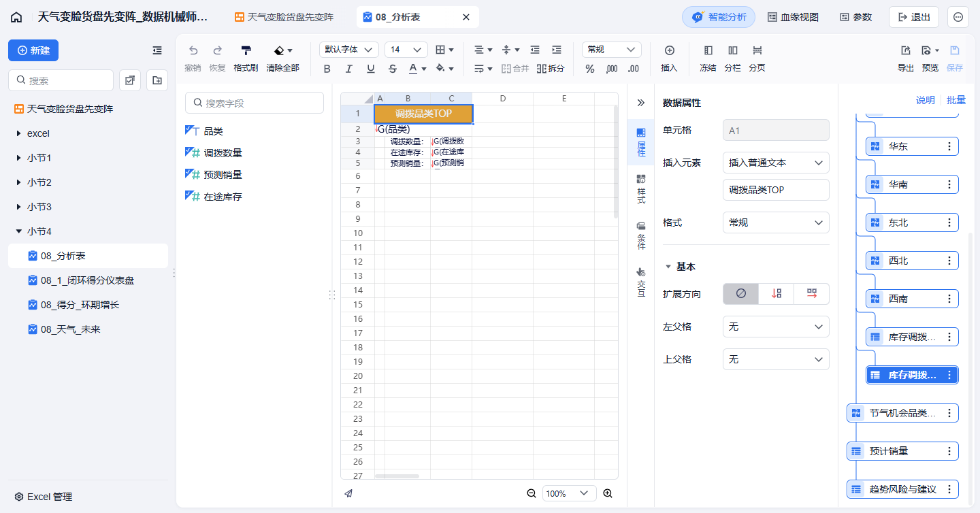Click the 退出 exit button
Viewport: 980px width, 513px height.
click(914, 17)
